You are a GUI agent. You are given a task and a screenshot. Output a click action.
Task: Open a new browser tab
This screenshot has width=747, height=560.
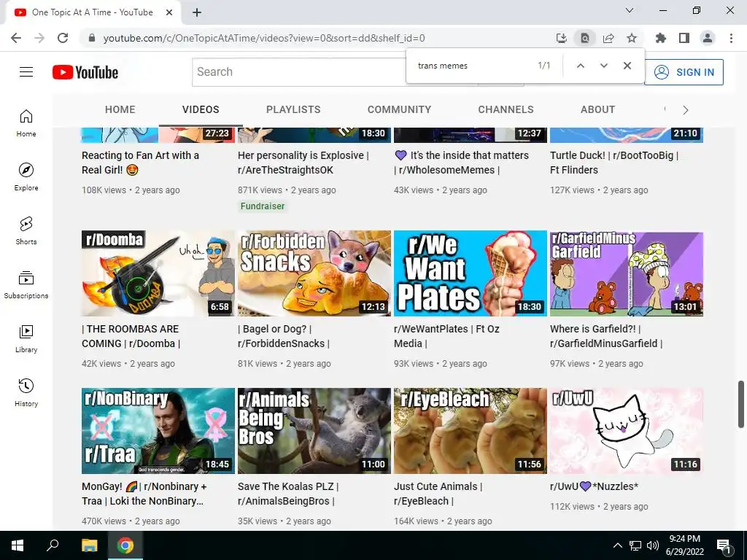pyautogui.click(x=197, y=13)
